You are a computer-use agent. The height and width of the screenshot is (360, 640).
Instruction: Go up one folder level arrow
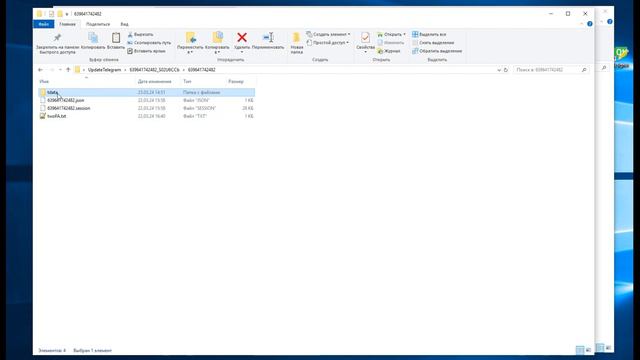point(68,70)
